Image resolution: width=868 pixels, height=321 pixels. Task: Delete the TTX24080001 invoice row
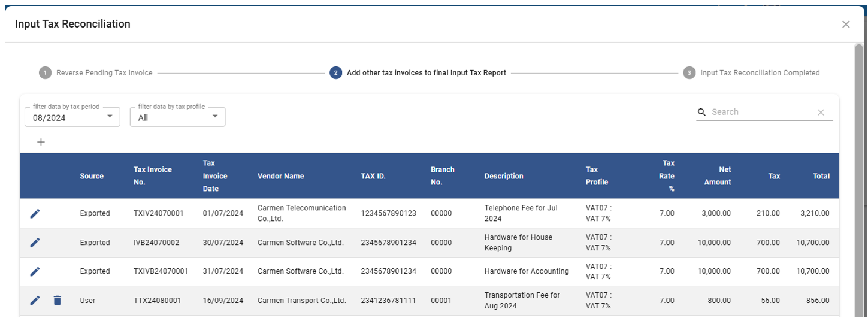(x=57, y=301)
